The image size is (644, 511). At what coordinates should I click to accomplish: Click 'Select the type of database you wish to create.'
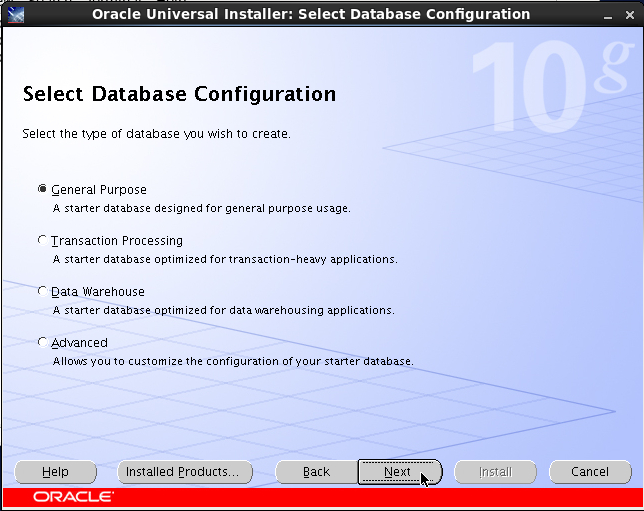156,134
